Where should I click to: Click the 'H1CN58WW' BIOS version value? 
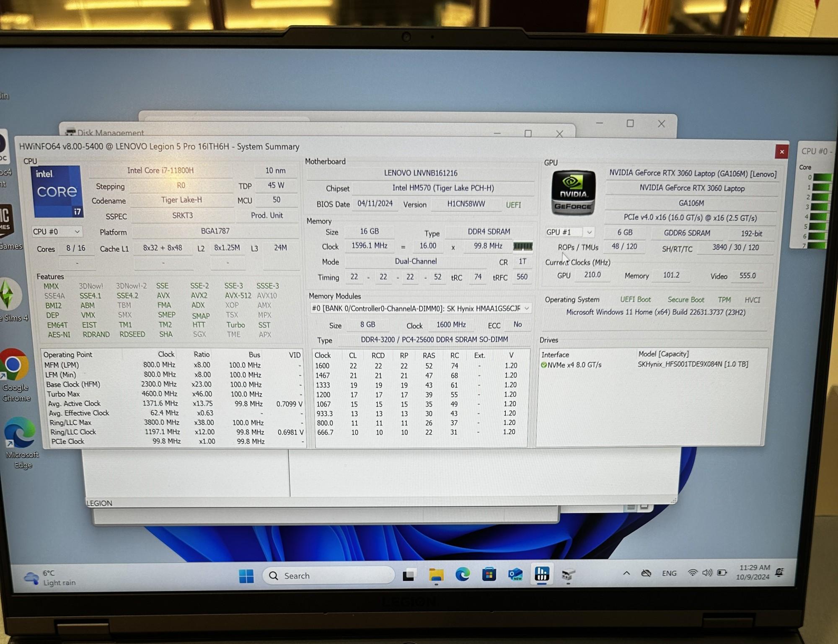click(x=466, y=204)
